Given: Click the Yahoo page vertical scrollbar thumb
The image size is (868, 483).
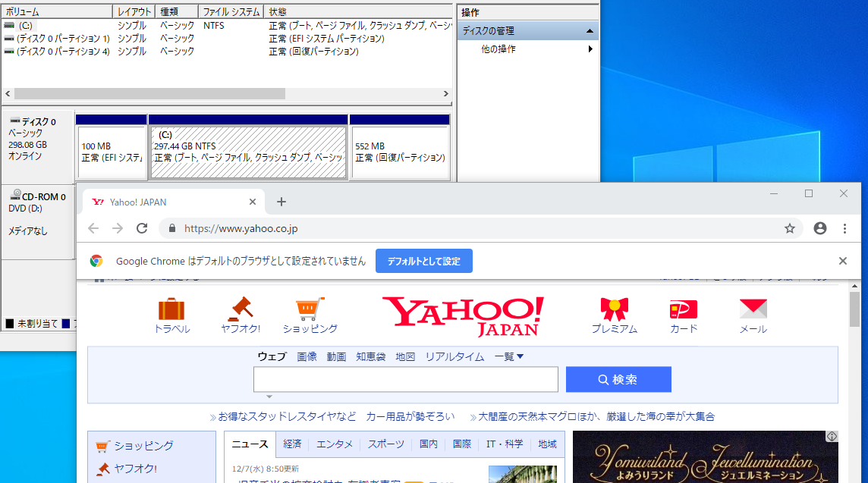Looking at the screenshot, I should click(x=854, y=309).
